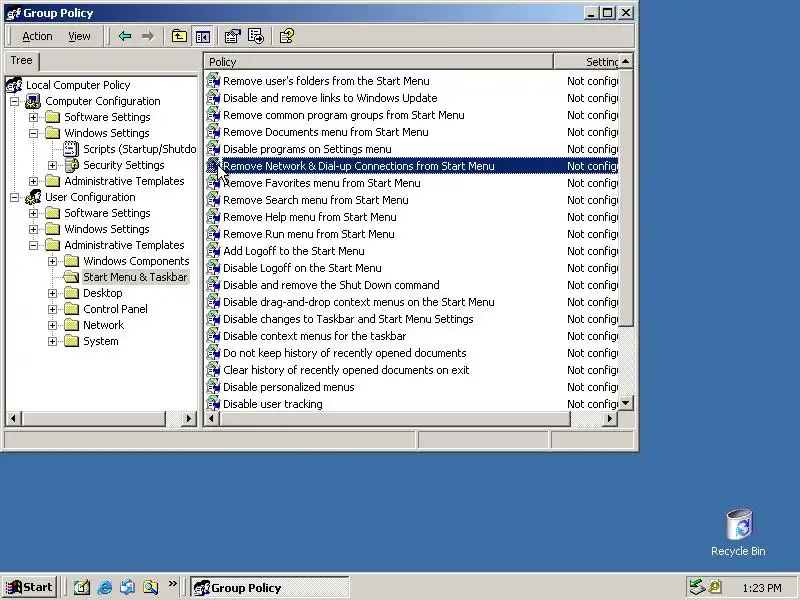
Task: Expand the Windows Components node
Action: (53, 261)
